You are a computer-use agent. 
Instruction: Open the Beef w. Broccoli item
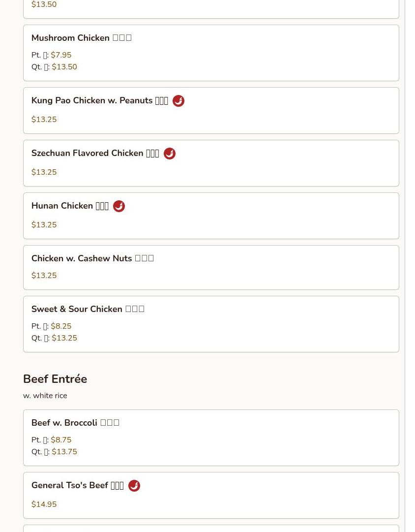[x=211, y=438]
